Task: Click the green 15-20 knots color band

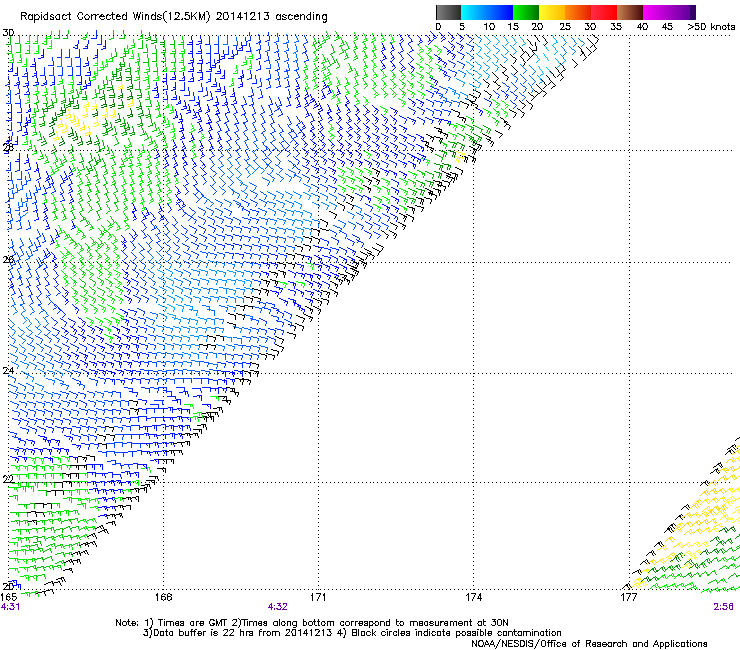Action: tap(526, 12)
